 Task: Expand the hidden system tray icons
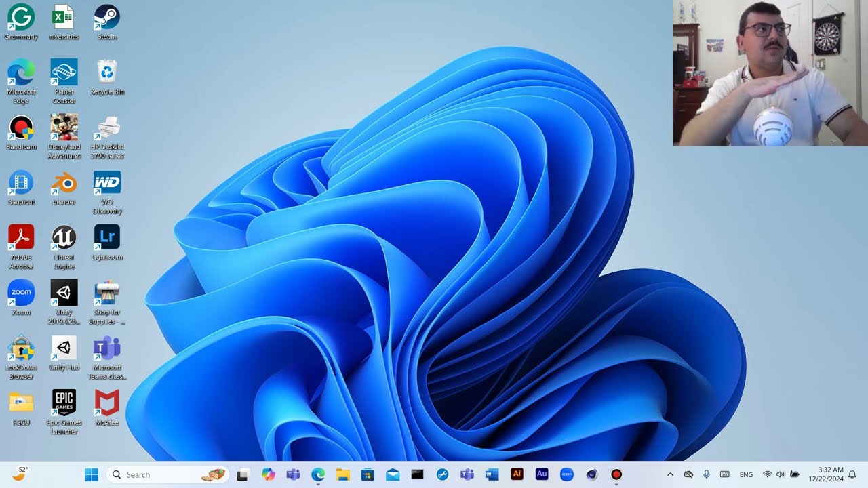tap(671, 474)
